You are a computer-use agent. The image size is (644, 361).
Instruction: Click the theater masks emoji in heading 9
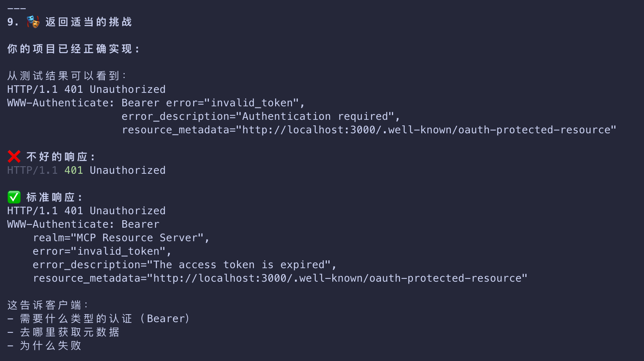[33, 22]
